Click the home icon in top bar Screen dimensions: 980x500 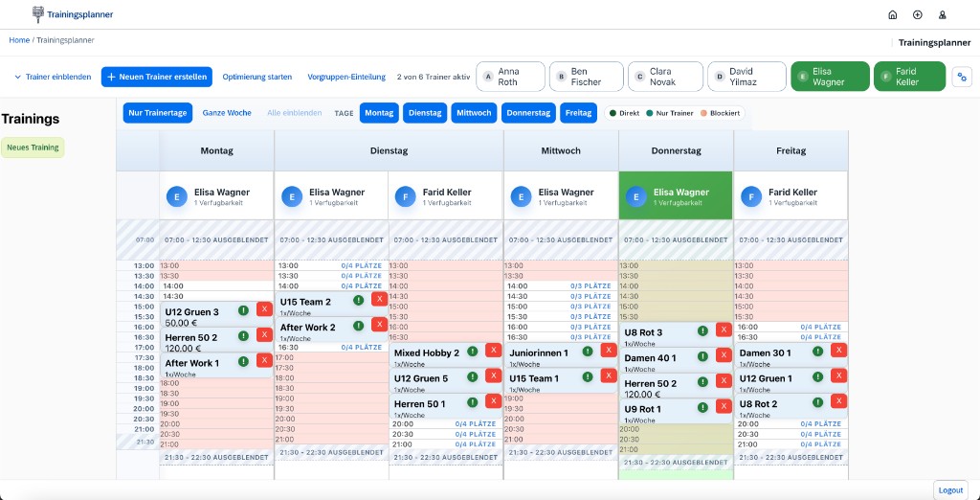click(x=893, y=14)
